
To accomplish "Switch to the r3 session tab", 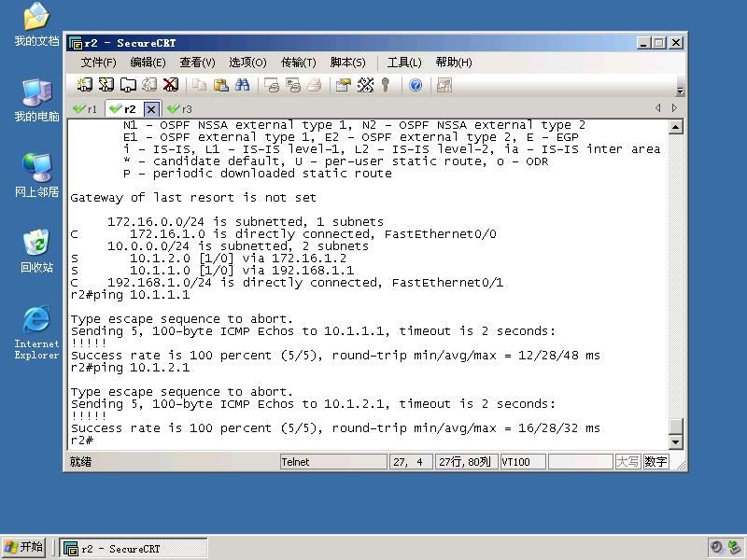I will (179, 109).
